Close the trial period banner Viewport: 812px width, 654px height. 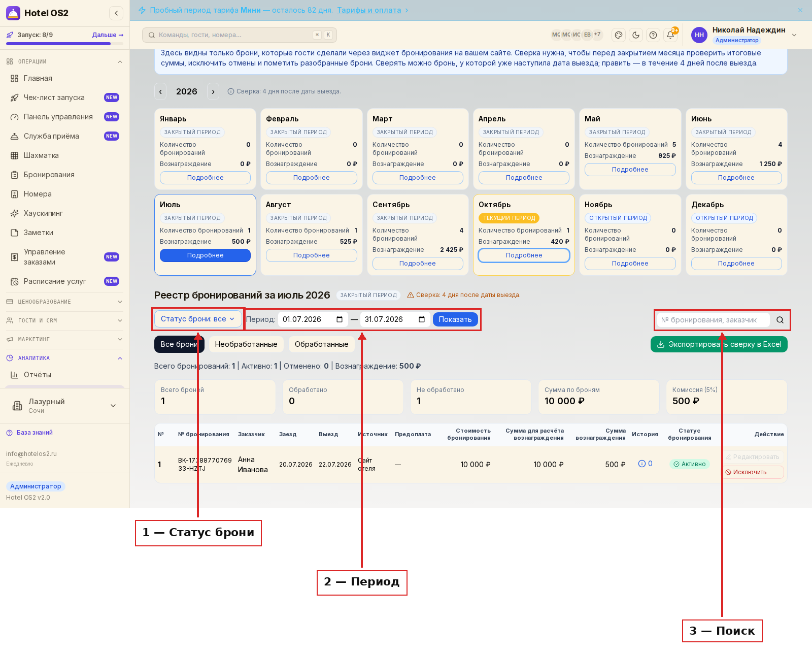pos(800,10)
